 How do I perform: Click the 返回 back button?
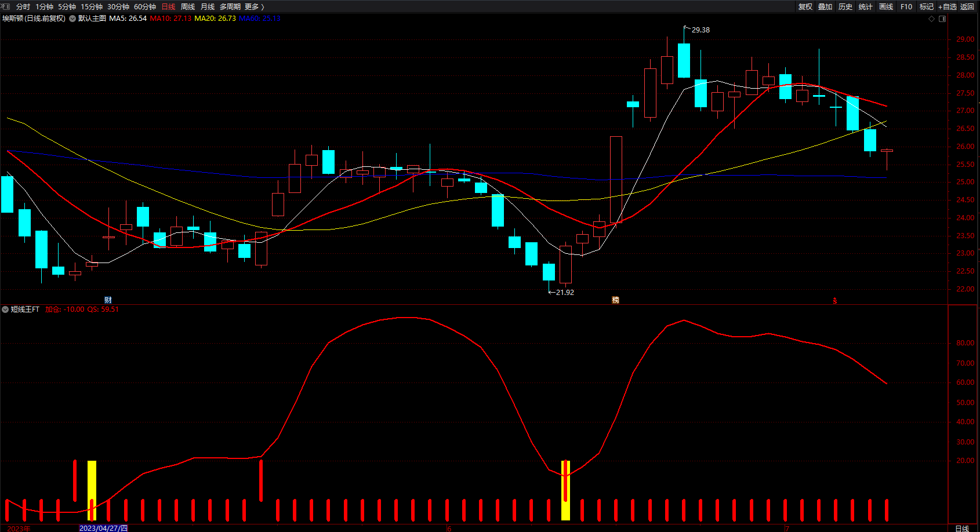coord(967,7)
